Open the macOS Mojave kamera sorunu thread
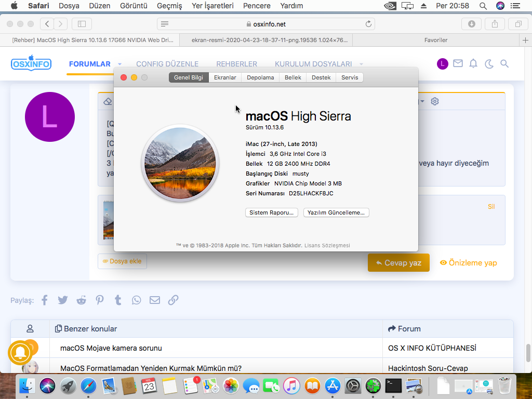Image resolution: width=532 pixels, height=399 pixels. pyautogui.click(x=111, y=348)
